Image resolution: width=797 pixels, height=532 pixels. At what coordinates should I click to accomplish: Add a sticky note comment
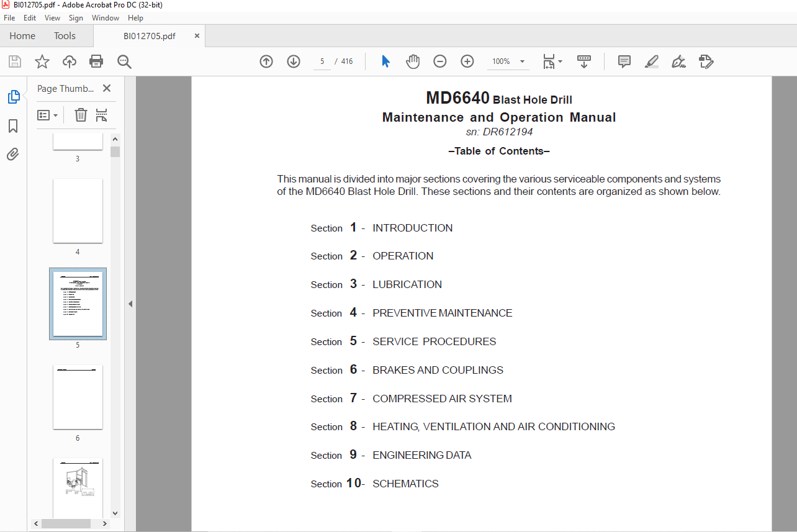[624, 61]
